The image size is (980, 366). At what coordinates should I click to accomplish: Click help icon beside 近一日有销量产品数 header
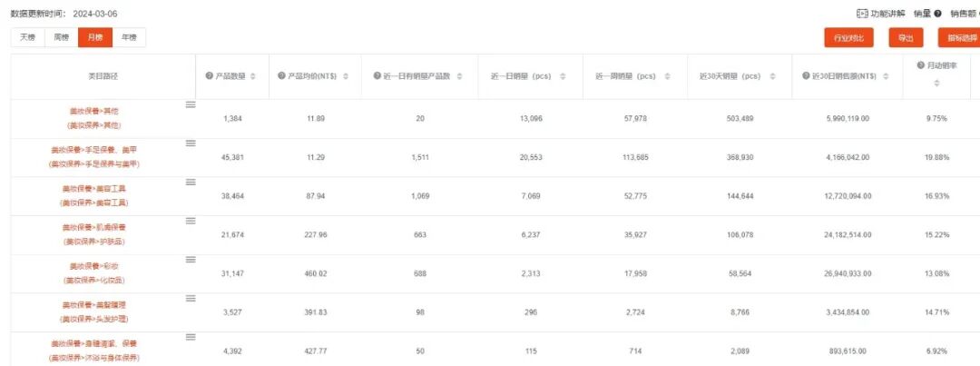377,75
